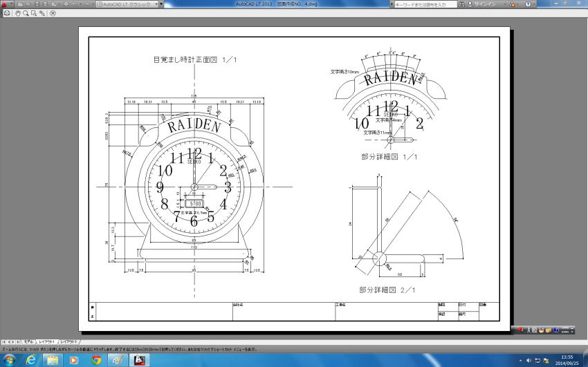
Task: Select the Zoom Original tool
Action: pos(42,13)
